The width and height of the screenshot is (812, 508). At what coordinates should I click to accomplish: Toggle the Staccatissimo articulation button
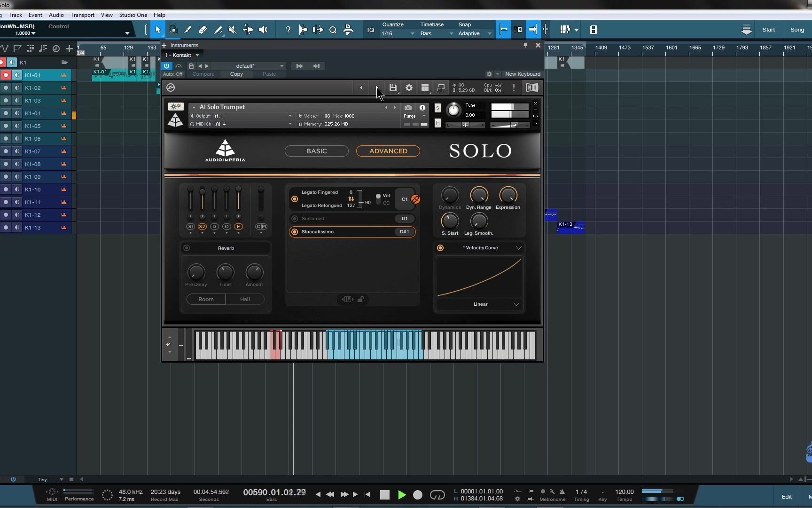pyautogui.click(x=295, y=232)
